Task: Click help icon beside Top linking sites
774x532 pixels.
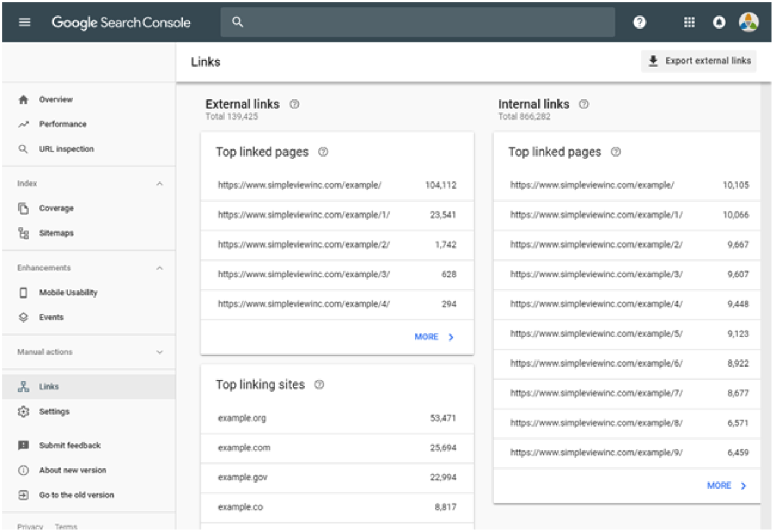Action: tap(319, 384)
